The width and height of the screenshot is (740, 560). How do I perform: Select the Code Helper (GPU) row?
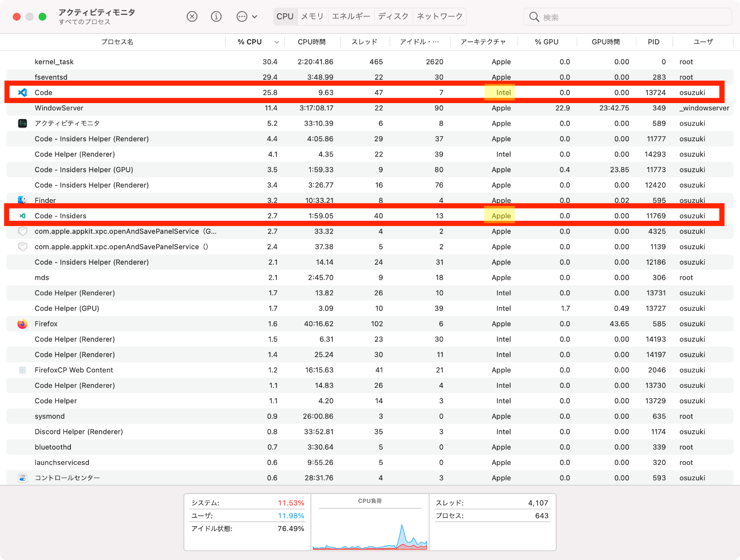[x=370, y=309]
